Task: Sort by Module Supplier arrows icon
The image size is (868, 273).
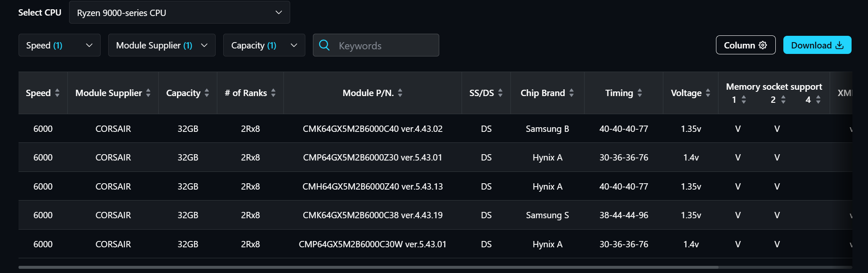Action: point(148,93)
